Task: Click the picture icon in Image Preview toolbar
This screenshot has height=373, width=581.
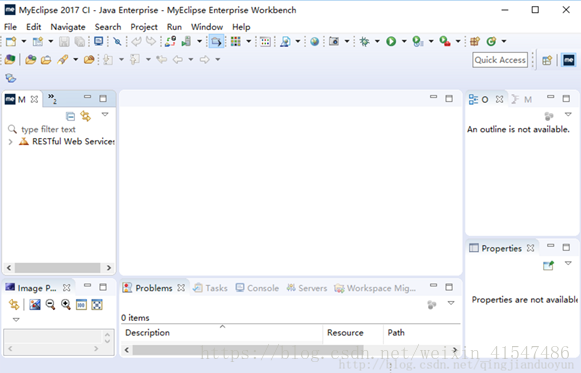Action: [x=35, y=305]
